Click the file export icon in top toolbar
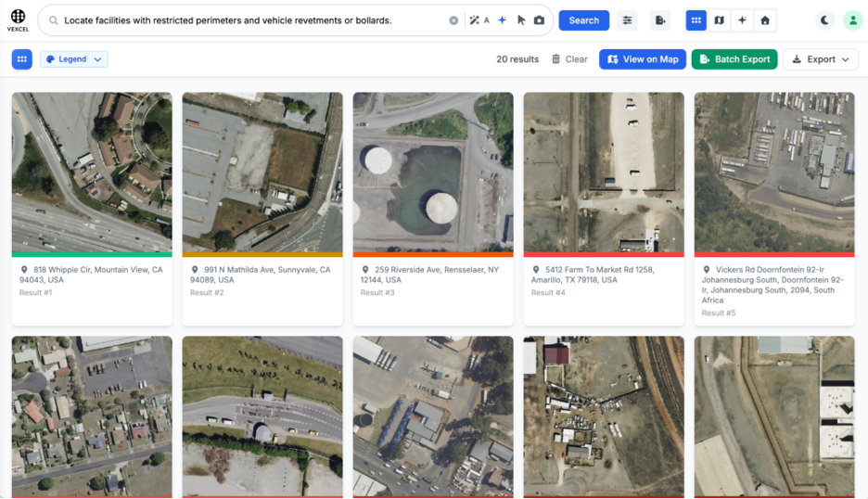 click(660, 20)
